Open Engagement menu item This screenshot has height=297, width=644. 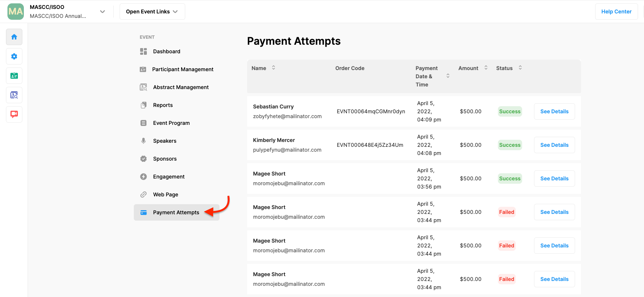click(x=168, y=177)
